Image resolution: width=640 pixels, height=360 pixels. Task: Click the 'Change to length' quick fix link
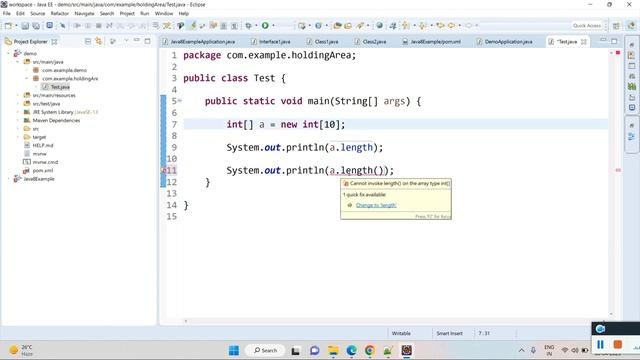tap(376, 205)
